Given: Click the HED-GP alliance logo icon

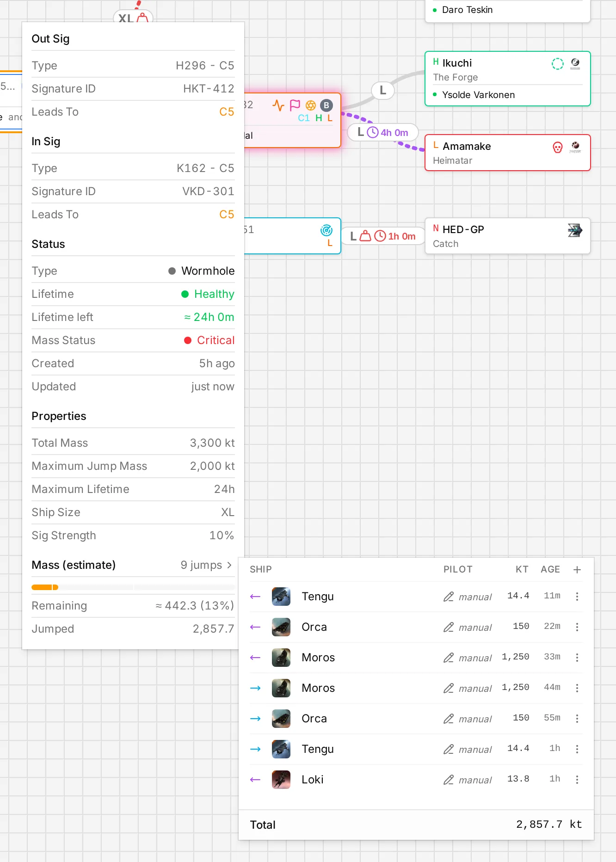Looking at the screenshot, I should (x=575, y=230).
